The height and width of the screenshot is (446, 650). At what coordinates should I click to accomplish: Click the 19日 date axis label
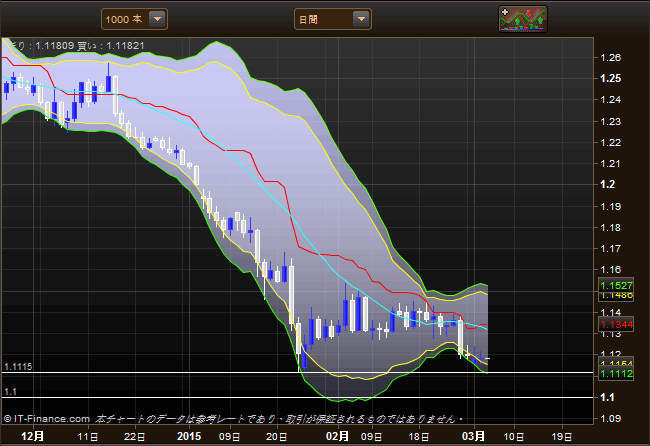pos(562,436)
